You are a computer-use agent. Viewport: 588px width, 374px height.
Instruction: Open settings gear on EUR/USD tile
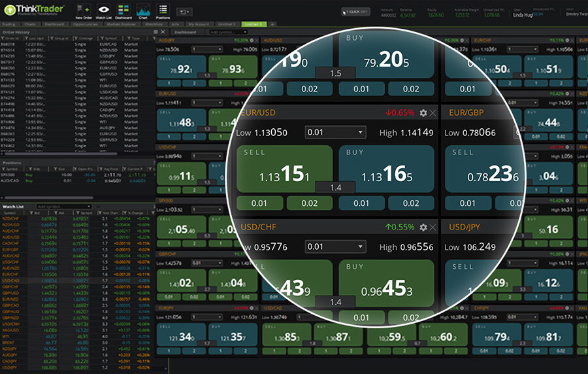click(x=423, y=113)
